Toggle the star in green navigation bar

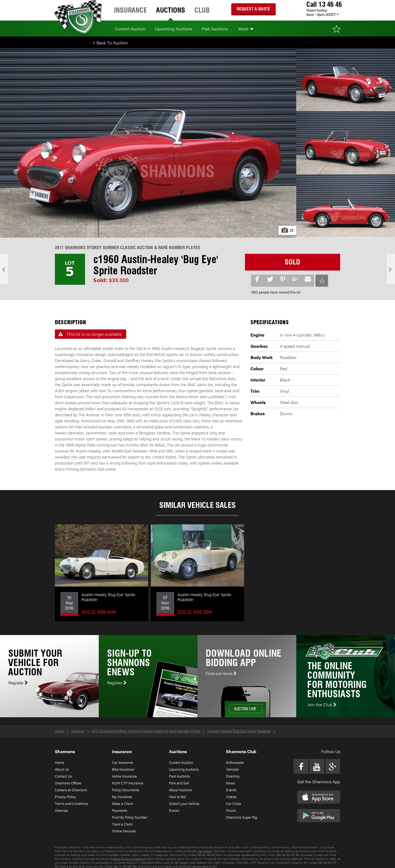pyautogui.click(x=336, y=29)
